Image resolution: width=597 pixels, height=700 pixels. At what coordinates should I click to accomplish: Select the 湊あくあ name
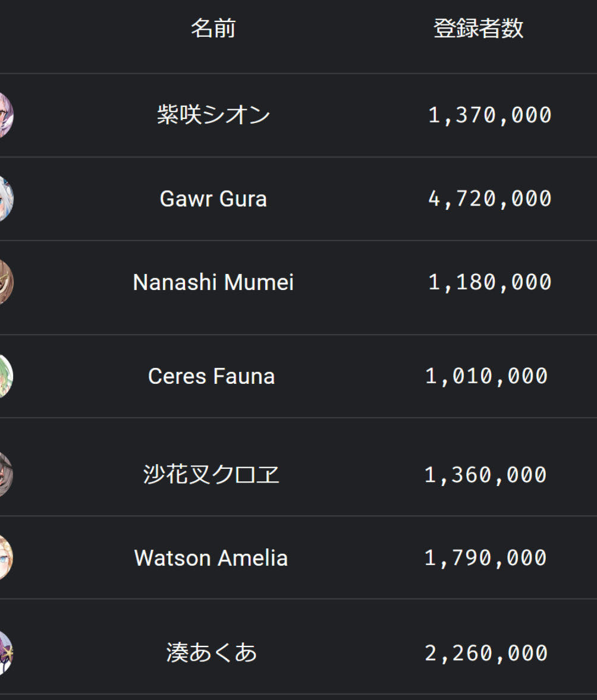point(211,652)
